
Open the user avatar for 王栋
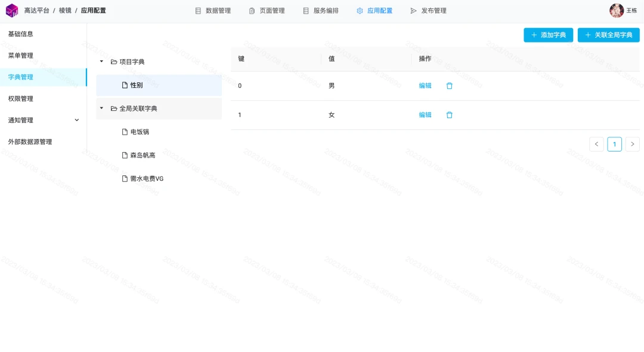coord(617,11)
